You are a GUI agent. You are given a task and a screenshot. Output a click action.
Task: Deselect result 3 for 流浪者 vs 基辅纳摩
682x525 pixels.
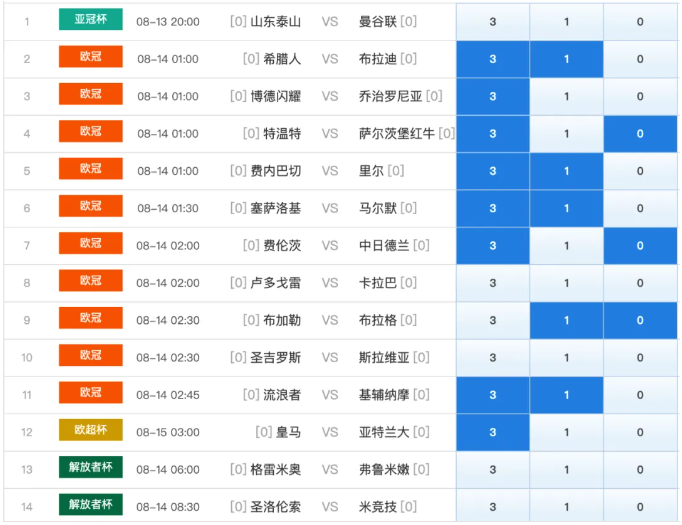click(x=493, y=395)
